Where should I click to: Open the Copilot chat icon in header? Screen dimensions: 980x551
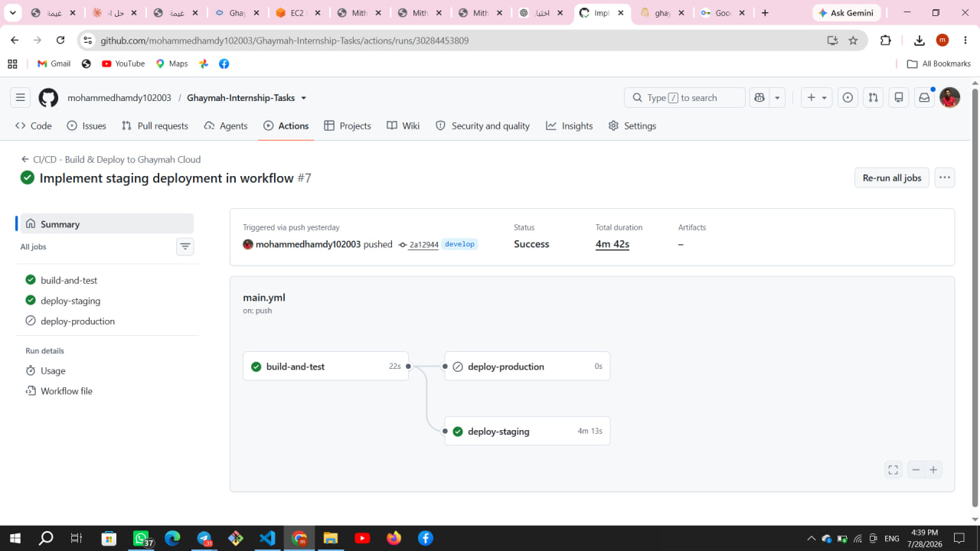click(759, 98)
